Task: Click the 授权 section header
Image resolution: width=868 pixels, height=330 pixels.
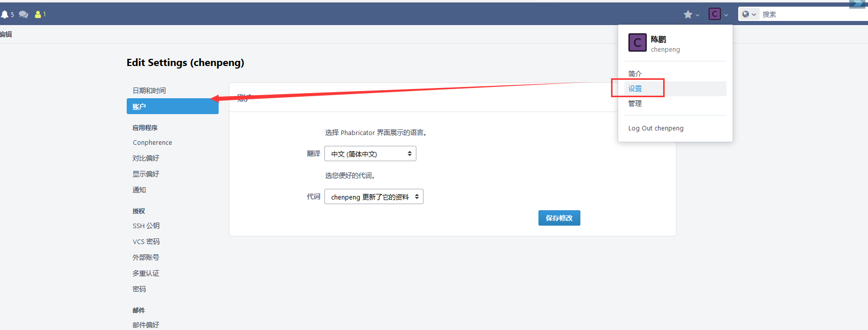Action: [139, 211]
